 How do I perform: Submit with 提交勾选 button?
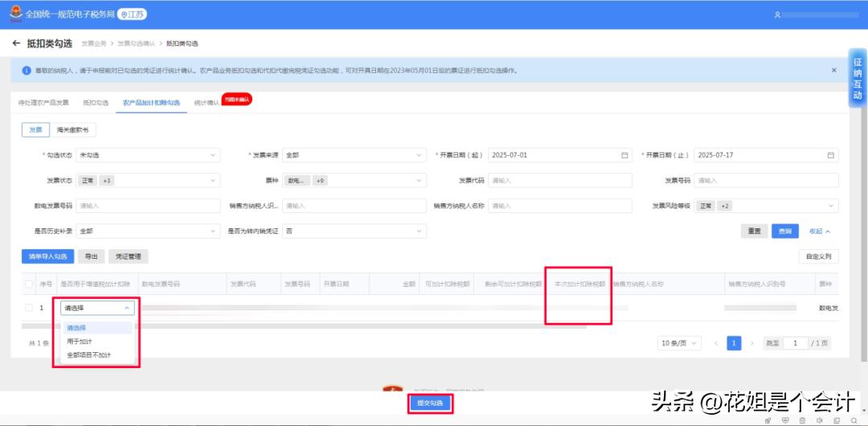click(x=431, y=403)
